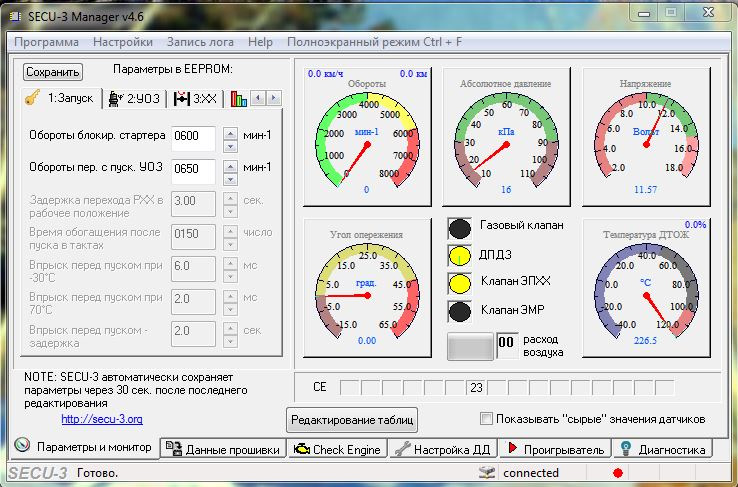This screenshot has width=738, height=487.
Task: Enable Показывать "сырые" значения датчиков checkbox
Action: (x=486, y=418)
